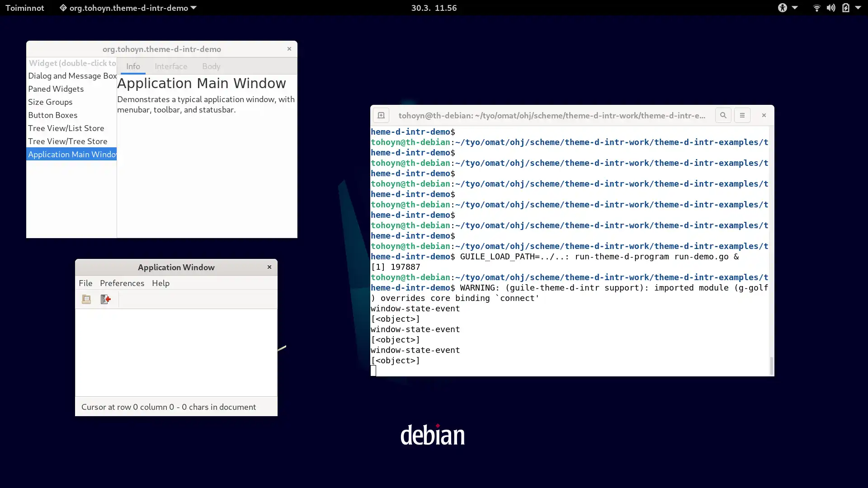Screen dimensions: 868x488
Task: Click the open file icon in Application Window toolbar
Action: pos(86,299)
